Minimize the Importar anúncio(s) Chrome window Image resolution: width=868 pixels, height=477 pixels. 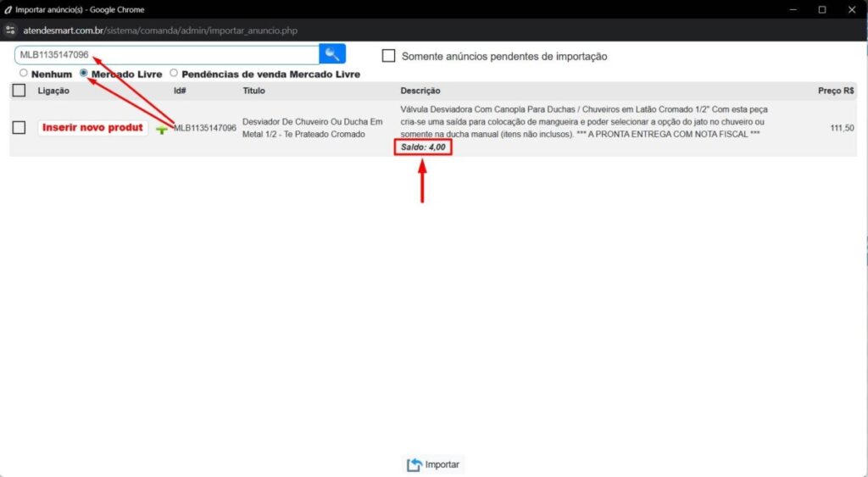pyautogui.click(x=793, y=9)
